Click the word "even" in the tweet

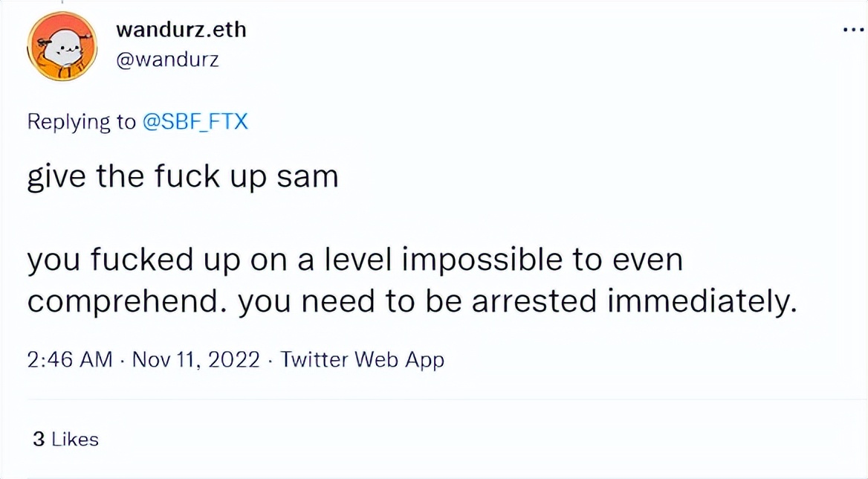(649, 260)
